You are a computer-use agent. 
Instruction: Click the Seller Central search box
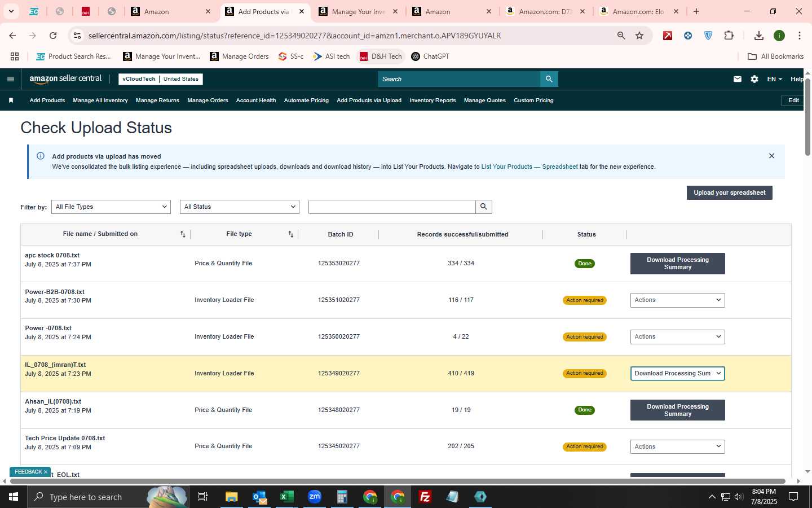pos(459,79)
